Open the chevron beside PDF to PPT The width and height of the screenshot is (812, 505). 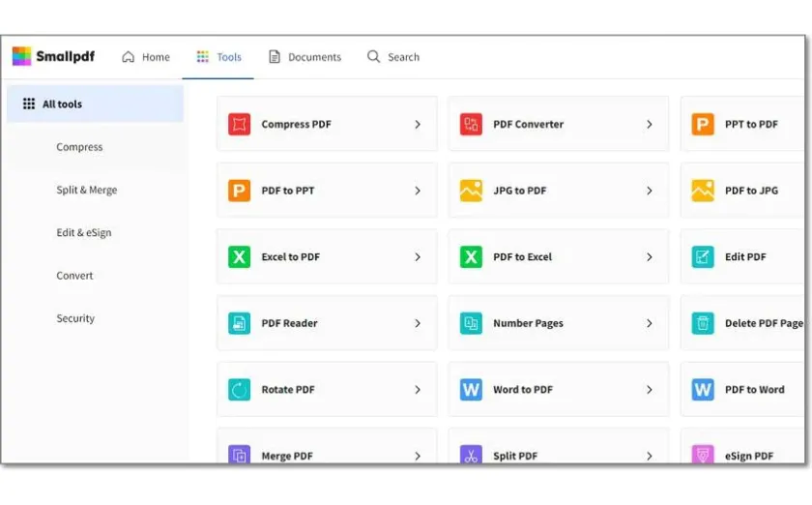click(418, 191)
